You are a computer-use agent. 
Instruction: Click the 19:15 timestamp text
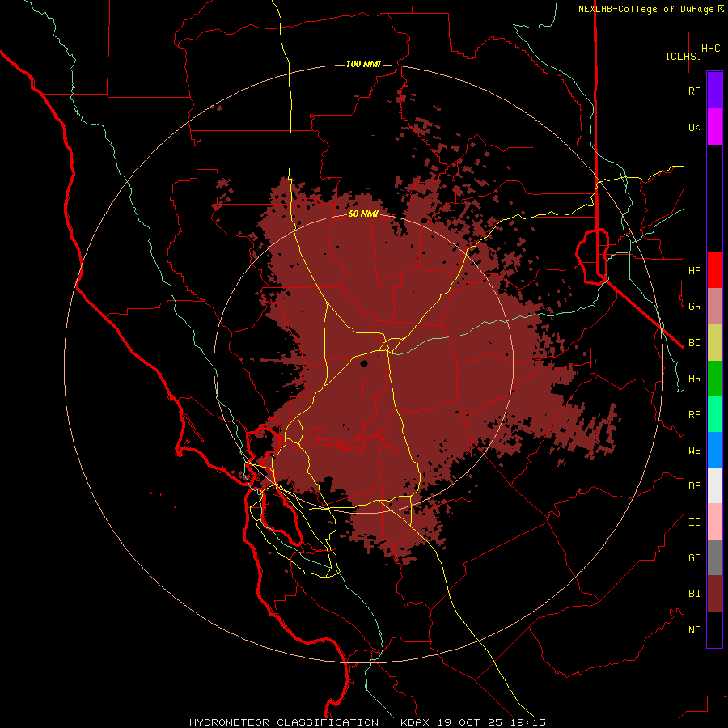point(527,722)
